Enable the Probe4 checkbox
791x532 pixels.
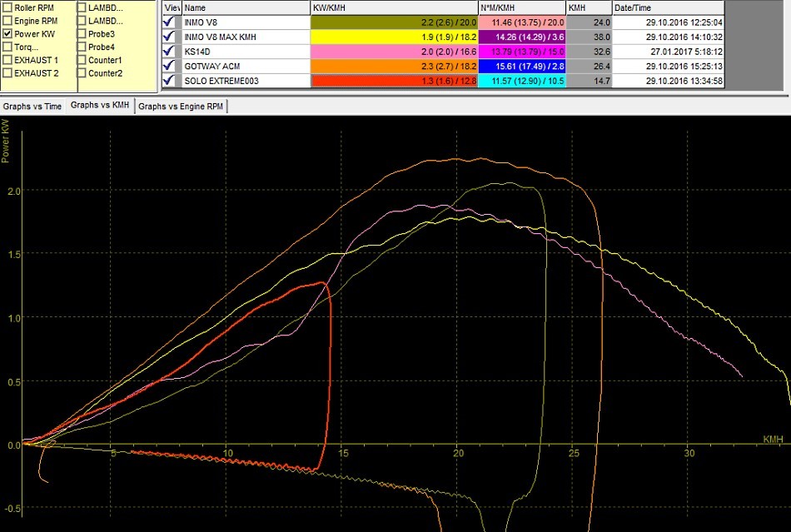82,47
